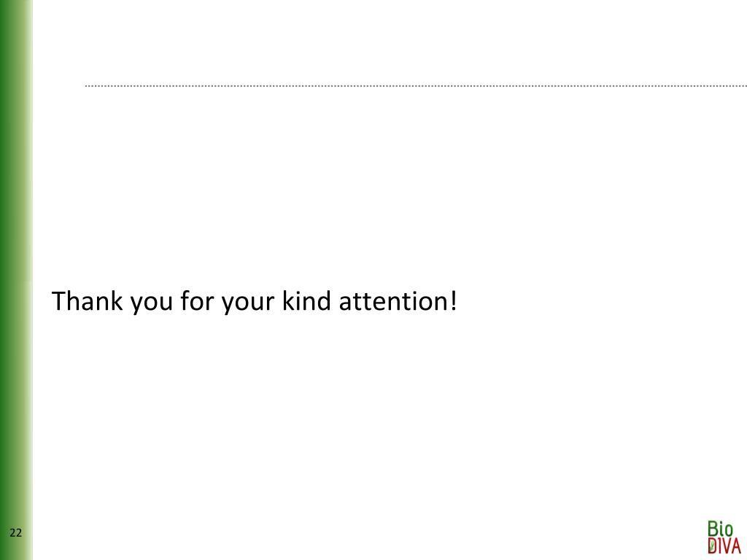This screenshot has width=747, height=560.
Task: Click the word "attention!" in the slide text
Action: 398,301
